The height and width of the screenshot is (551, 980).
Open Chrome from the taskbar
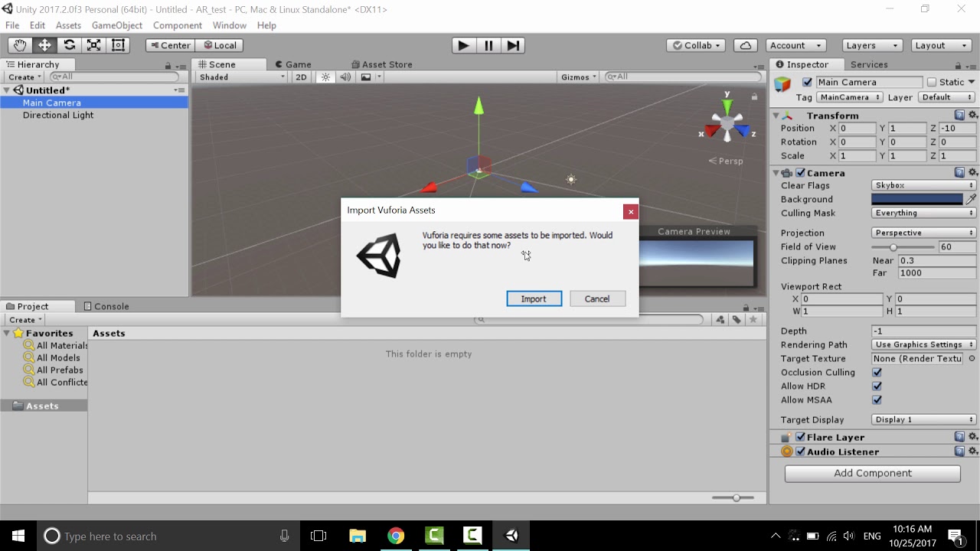tap(396, 536)
